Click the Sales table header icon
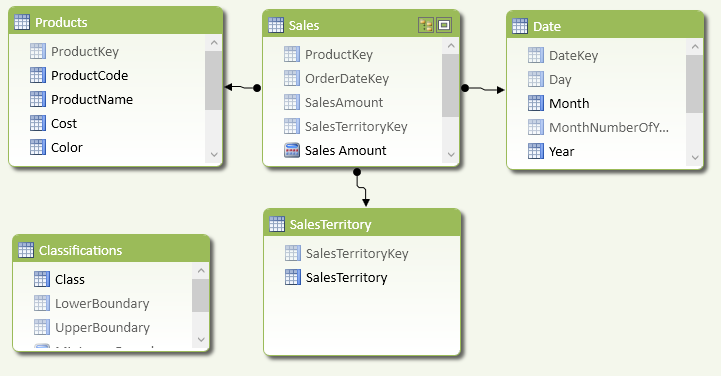The width and height of the screenshot is (721, 376). click(276, 25)
